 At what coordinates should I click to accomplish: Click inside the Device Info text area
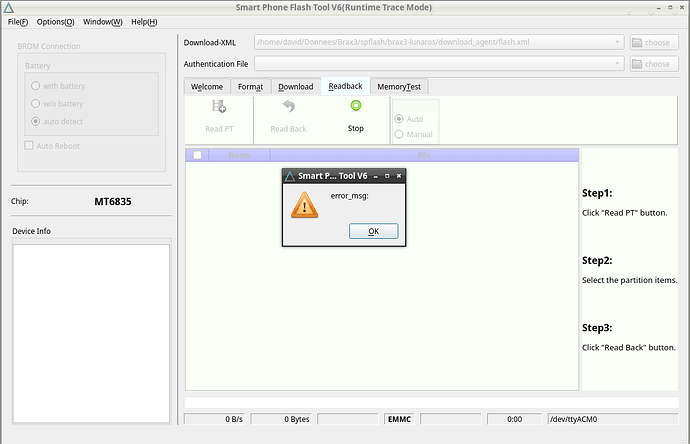(x=91, y=334)
